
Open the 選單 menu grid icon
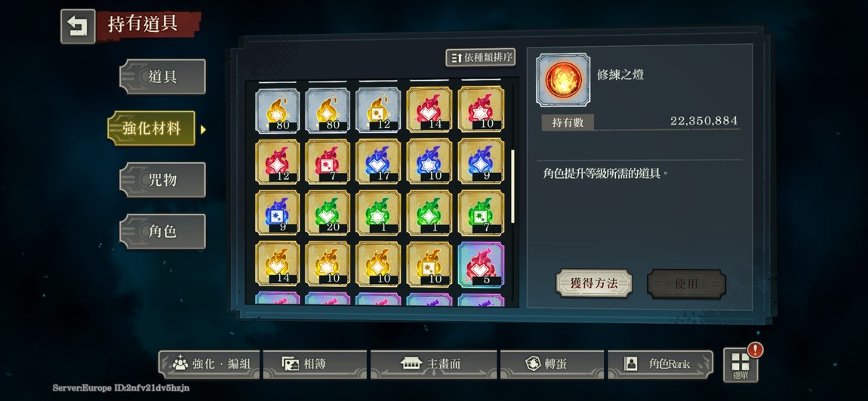point(740,365)
